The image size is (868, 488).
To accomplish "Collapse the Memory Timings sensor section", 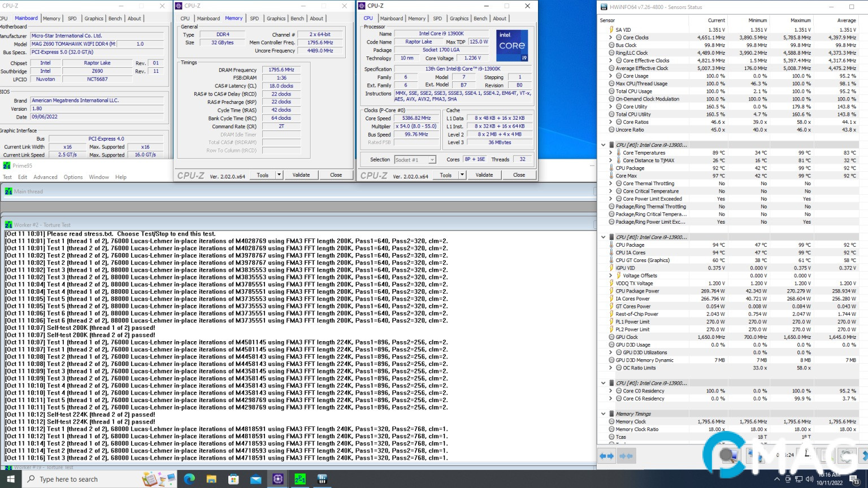I will pos(603,414).
